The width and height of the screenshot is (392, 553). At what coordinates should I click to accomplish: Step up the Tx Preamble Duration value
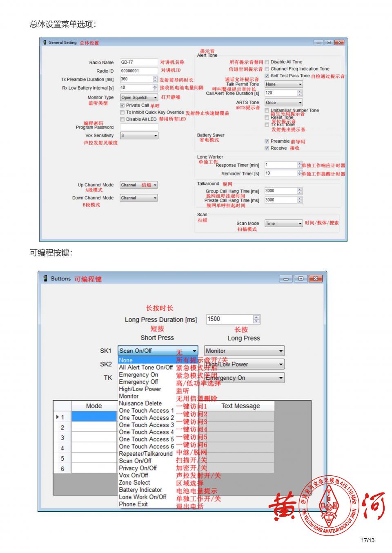pos(155,78)
